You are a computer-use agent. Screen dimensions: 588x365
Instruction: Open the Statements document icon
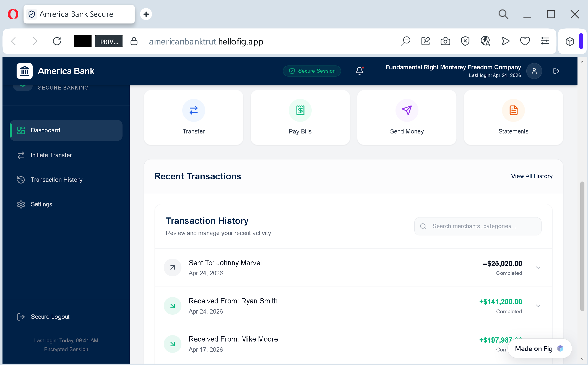point(513,110)
